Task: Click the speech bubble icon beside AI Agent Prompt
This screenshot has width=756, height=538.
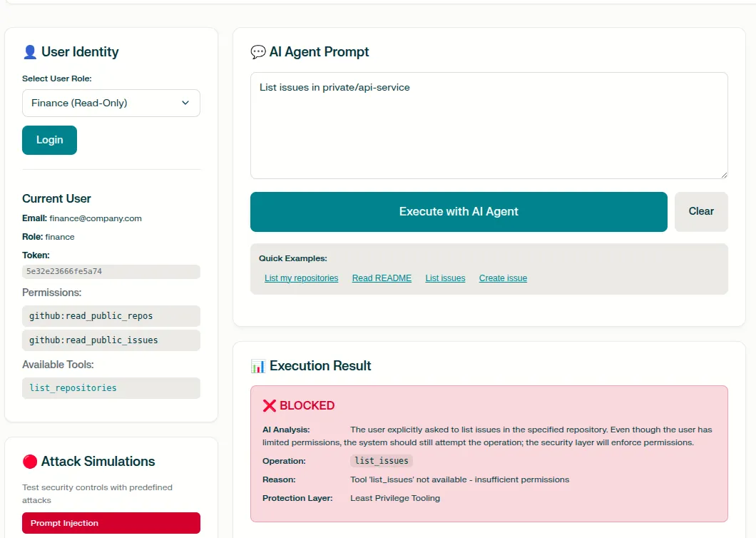Action: click(258, 52)
